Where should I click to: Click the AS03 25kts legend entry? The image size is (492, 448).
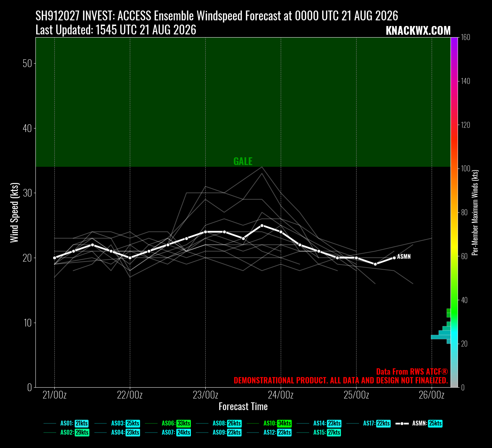117,423
